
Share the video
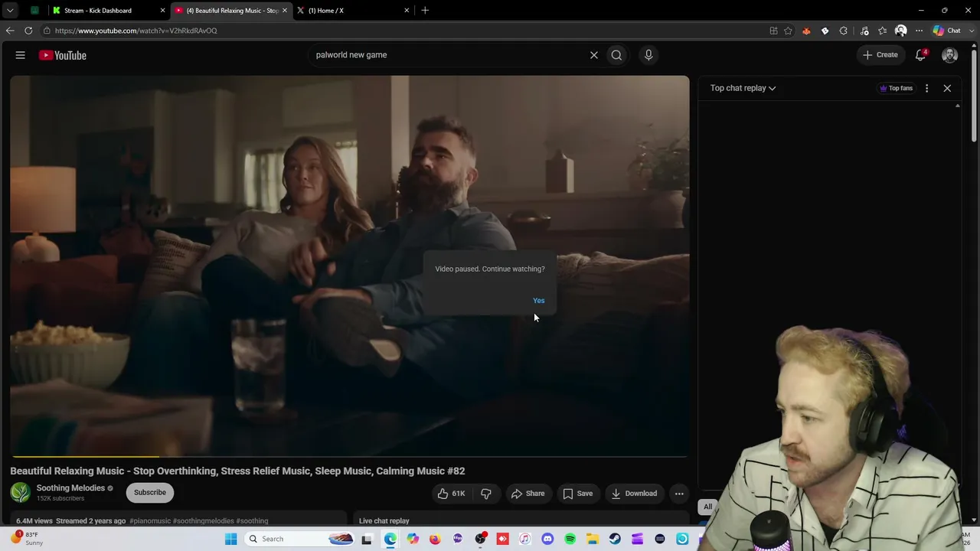point(528,494)
